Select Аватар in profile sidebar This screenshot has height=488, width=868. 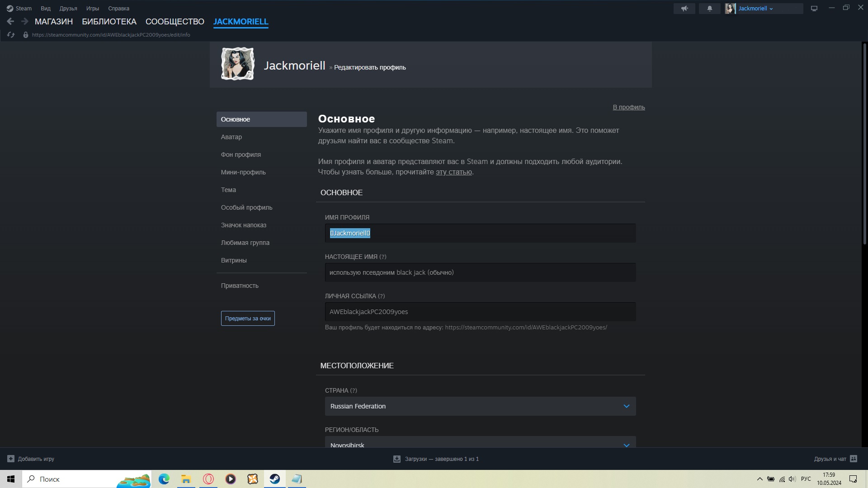coord(231,137)
